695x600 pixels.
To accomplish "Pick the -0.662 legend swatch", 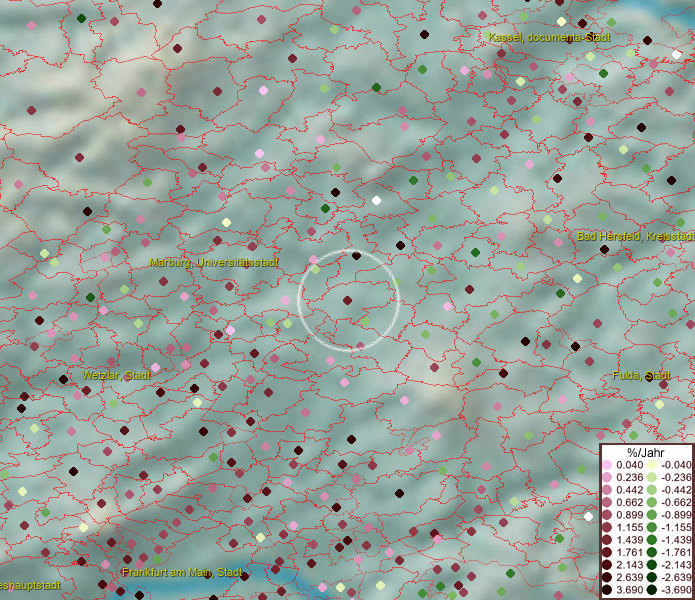I will (x=652, y=503).
